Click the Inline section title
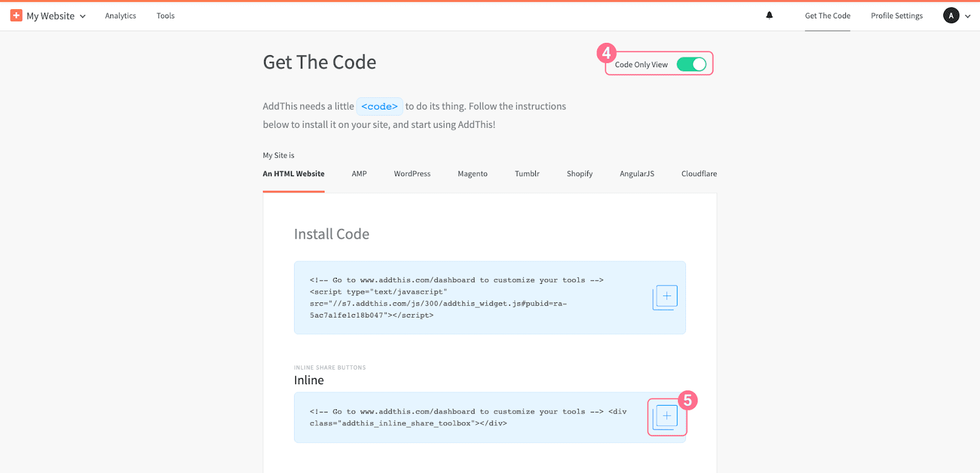Image resolution: width=980 pixels, height=473 pixels. pyautogui.click(x=309, y=381)
